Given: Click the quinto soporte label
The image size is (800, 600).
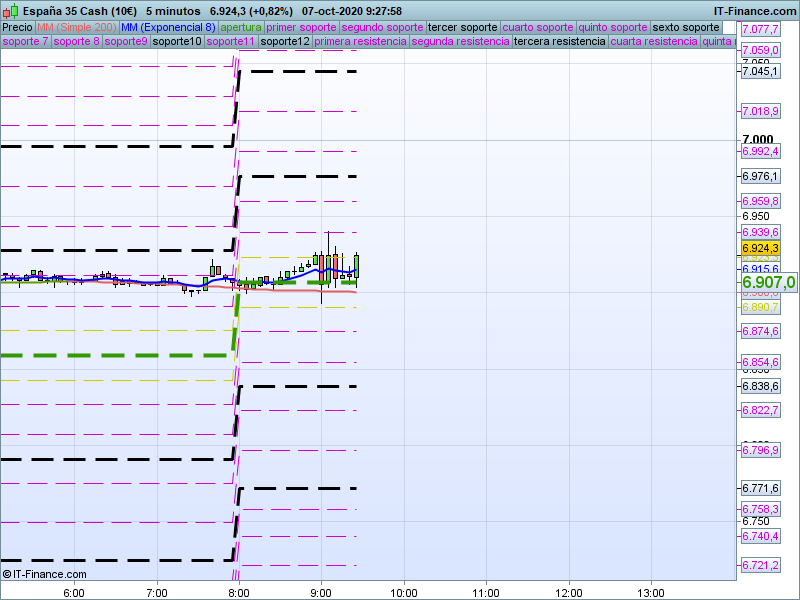Looking at the screenshot, I should click(x=613, y=28).
